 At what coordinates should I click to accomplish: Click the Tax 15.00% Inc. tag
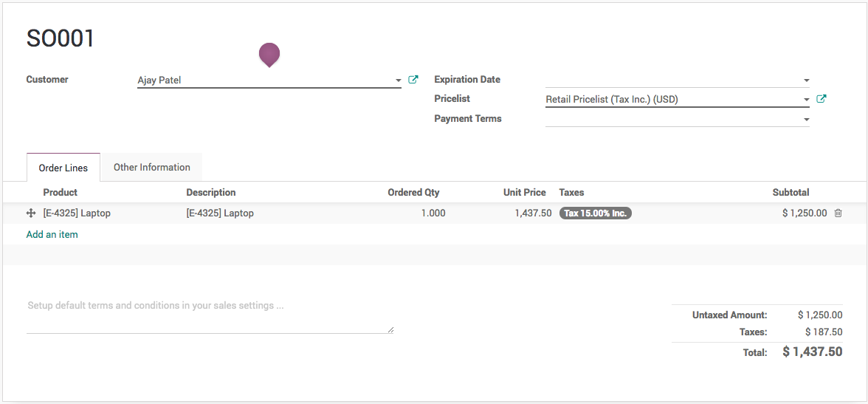click(595, 213)
